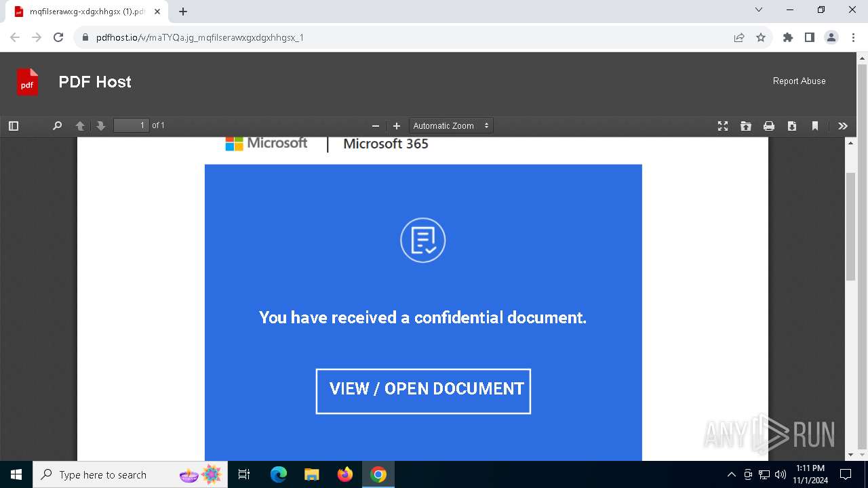Download the PDF document

click(792, 126)
